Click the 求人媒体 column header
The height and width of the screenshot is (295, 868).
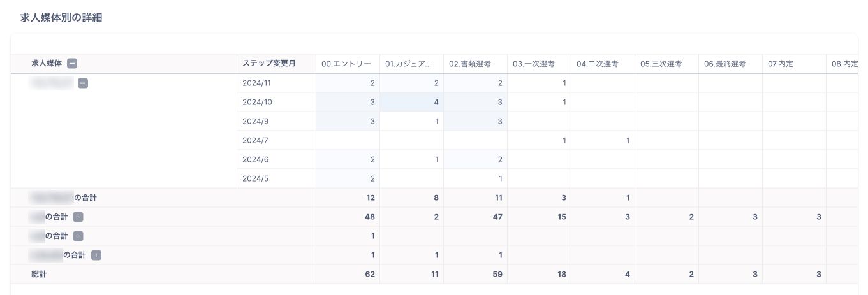[x=47, y=64]
